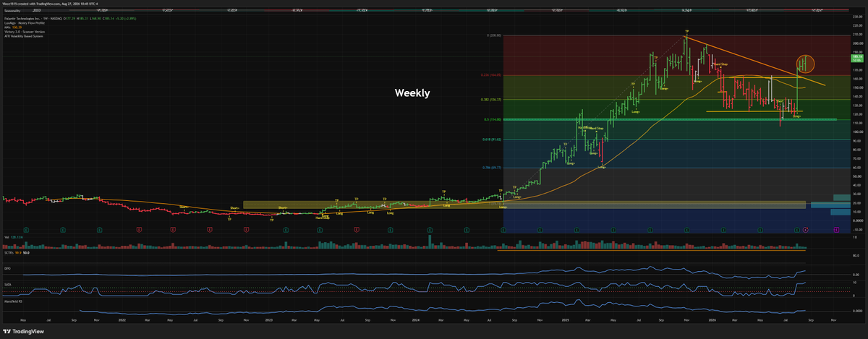Click the Mansfield RS pane label
868x339 pixels.
pyautogui.click(x=13, y=301)
